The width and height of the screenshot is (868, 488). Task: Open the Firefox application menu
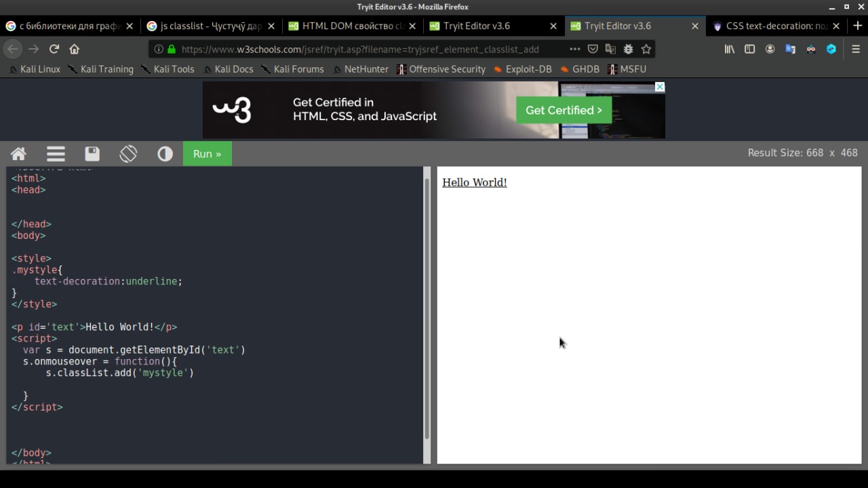tap(856, 49)
